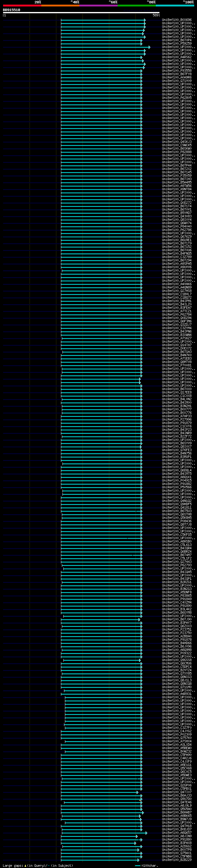The width and height of the screenshot is (197, 868).
Task: Select label UniRef100_Q2GP06
Action: 177,785
